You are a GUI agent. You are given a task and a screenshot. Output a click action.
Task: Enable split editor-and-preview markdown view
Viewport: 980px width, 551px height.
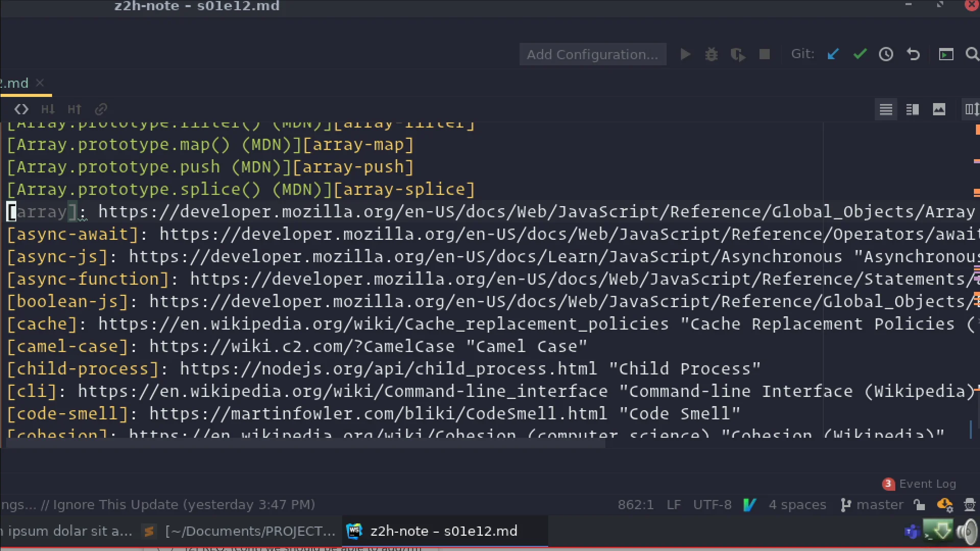coord(913,109)
